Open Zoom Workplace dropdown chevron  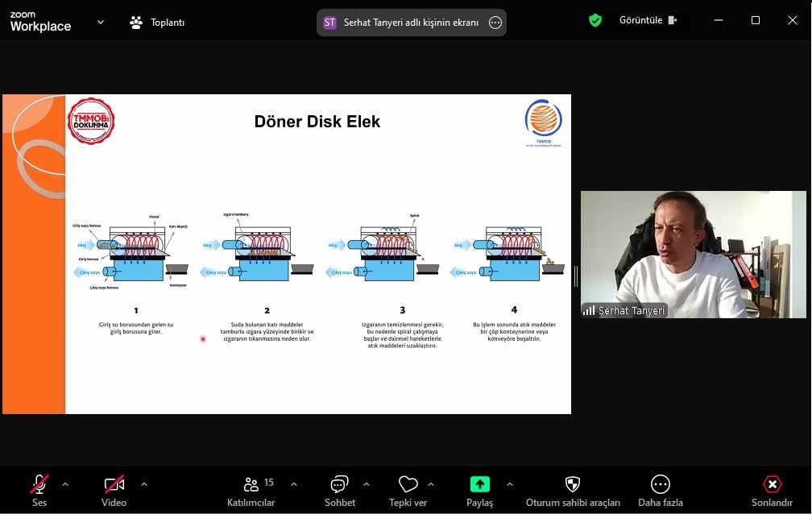point(101,23)
